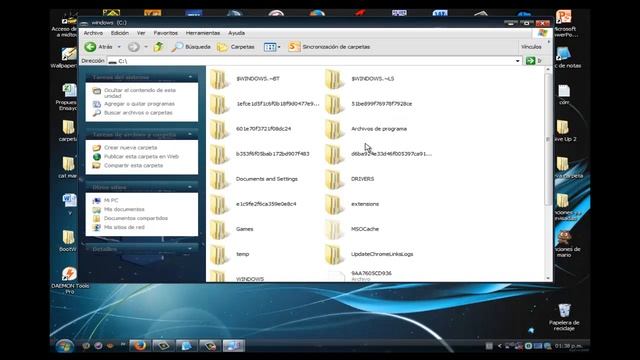The width and height of the screenshot is (640, 360).
Task: Select the extensions folder
Action: [x=352, y=204]
